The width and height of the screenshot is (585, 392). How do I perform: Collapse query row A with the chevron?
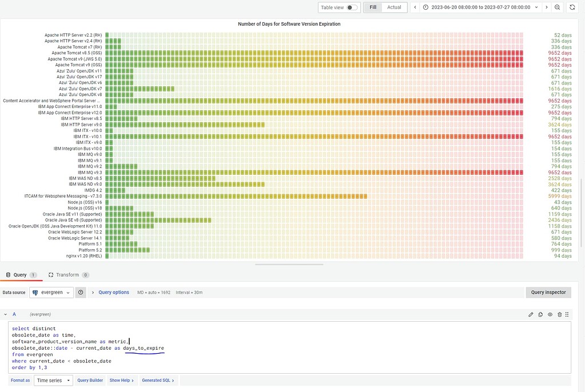click(x=5, y=314)
